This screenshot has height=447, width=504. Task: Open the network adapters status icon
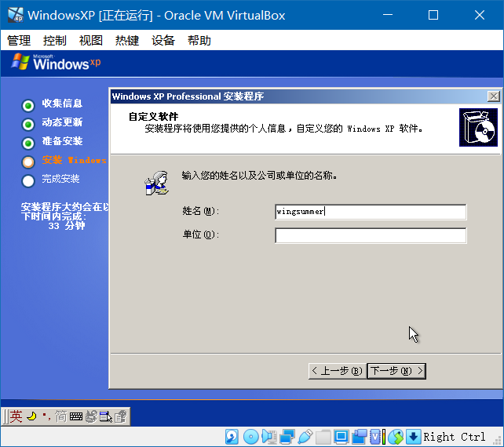point(287,437)
